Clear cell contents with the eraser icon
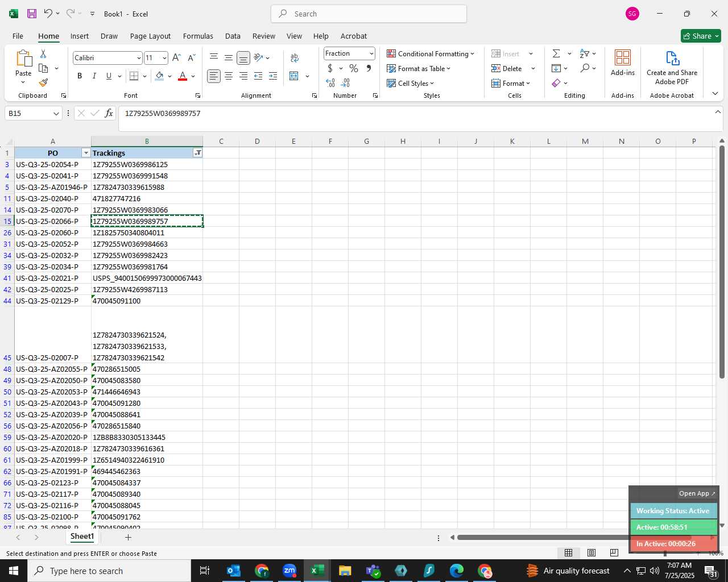728x582 pixels. coord(556,83)
